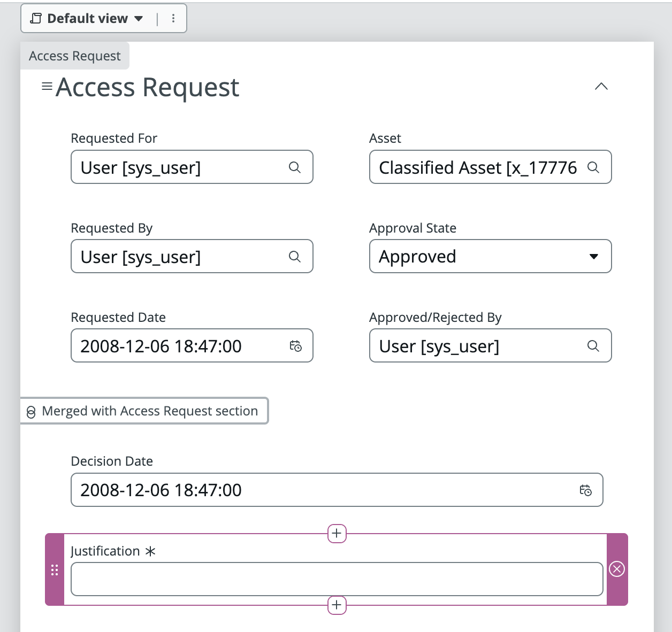Click the Merged with Access Request section chip
This screenshot has height=632, width=672.
(x=144, y=411)
